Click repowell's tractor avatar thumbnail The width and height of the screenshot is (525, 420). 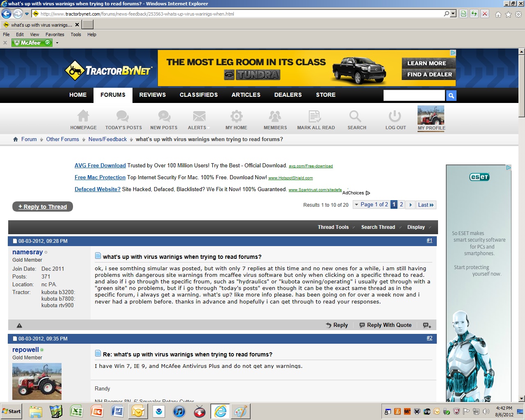pyautogui.click(x=37, y=381)
